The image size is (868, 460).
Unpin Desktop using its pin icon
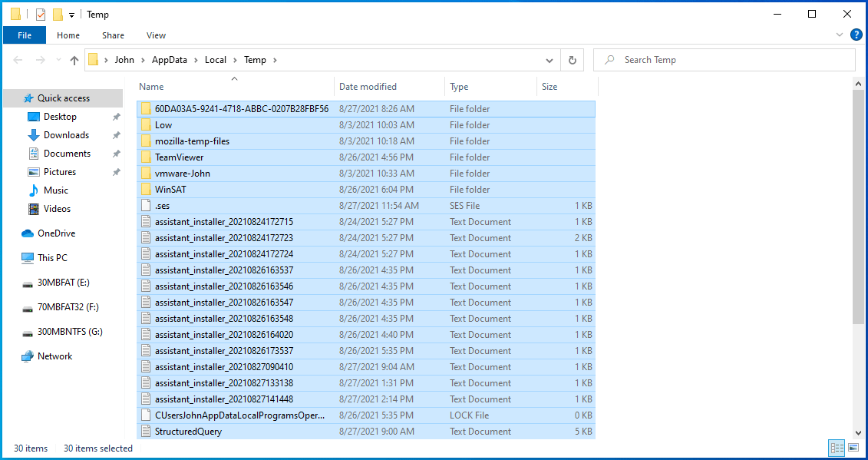coord(116,117)
